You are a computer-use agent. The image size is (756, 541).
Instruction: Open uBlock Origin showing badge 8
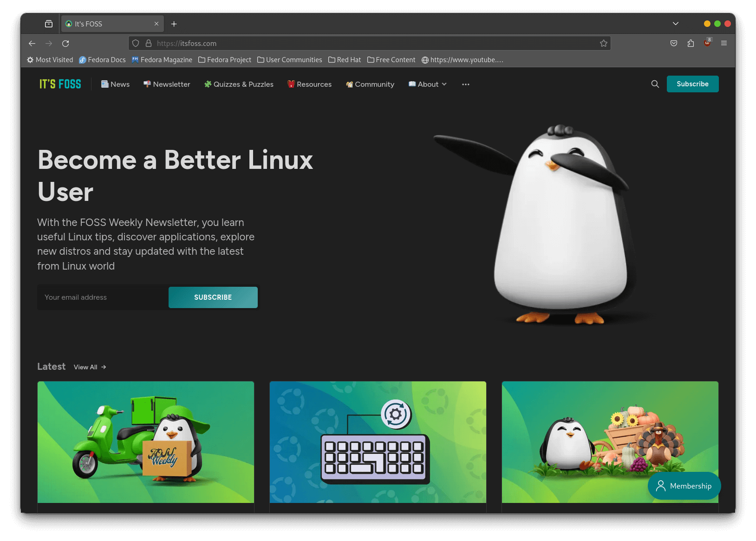pos(707,43)
